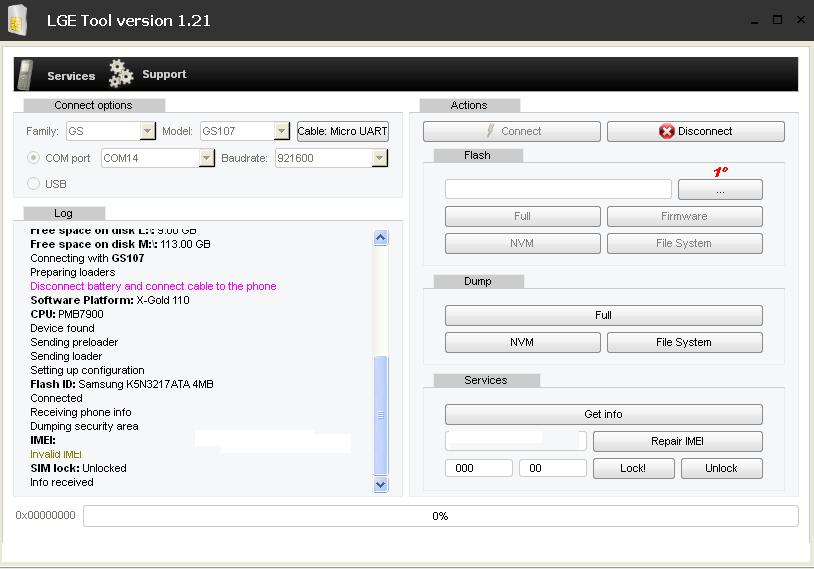
Task: Click the 000 input field
Action: click(x=479, y=468)
